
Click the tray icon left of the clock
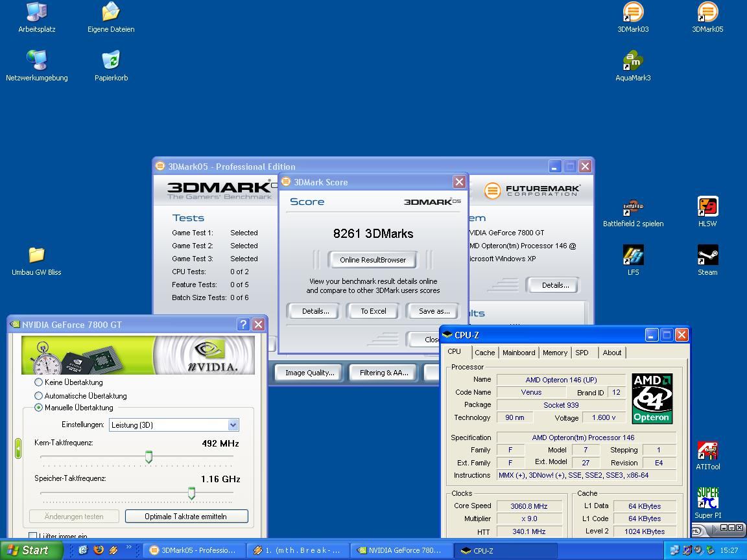(x=710, y=550)
